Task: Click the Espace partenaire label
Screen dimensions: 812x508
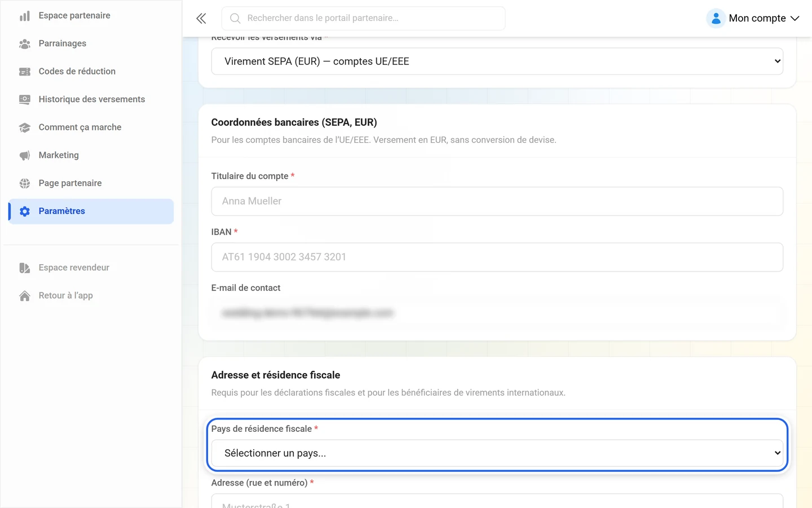Action: coord(74,16)
